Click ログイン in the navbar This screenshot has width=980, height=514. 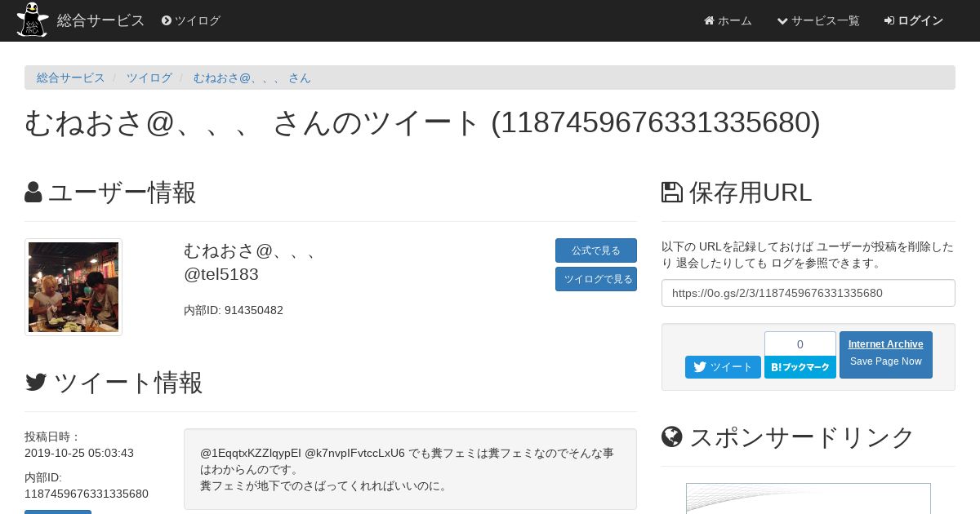[x=914, y=20]
